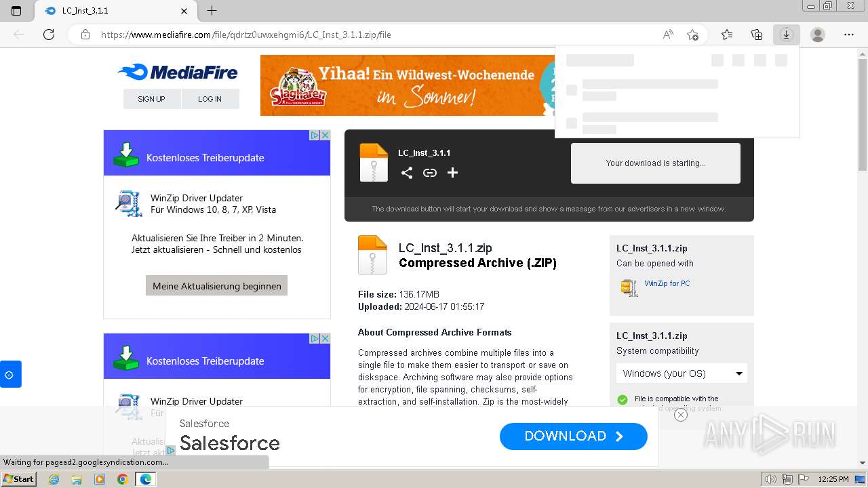Open Edge Settings and more menu
Image resolution: width=868 pixels, height=488 pixels.
point(849,35)
